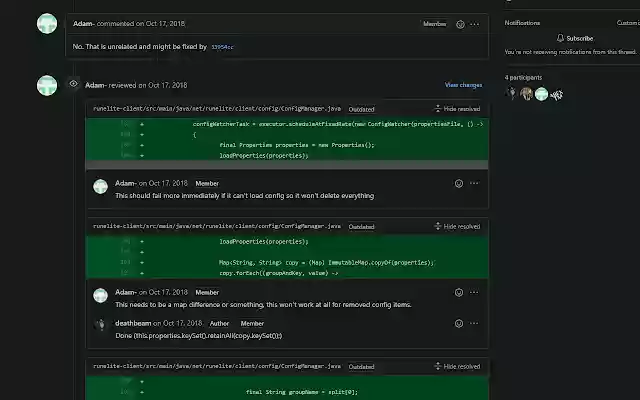The height and width of the screenshot is (400, 640).
Task: Open options menu on Adam's top comment
Action: 474,24
